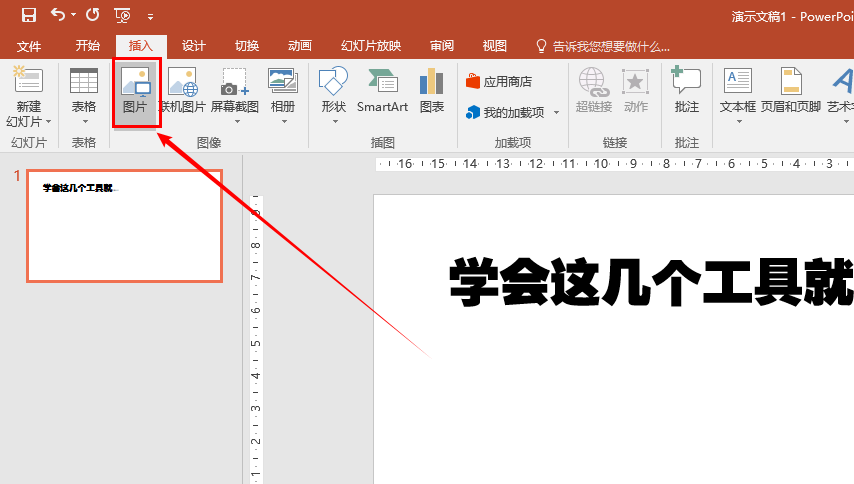Screen dimensions: 854x484
Task: Expand the 文本框 dropdown arrow
Action: tap(739, 121)
